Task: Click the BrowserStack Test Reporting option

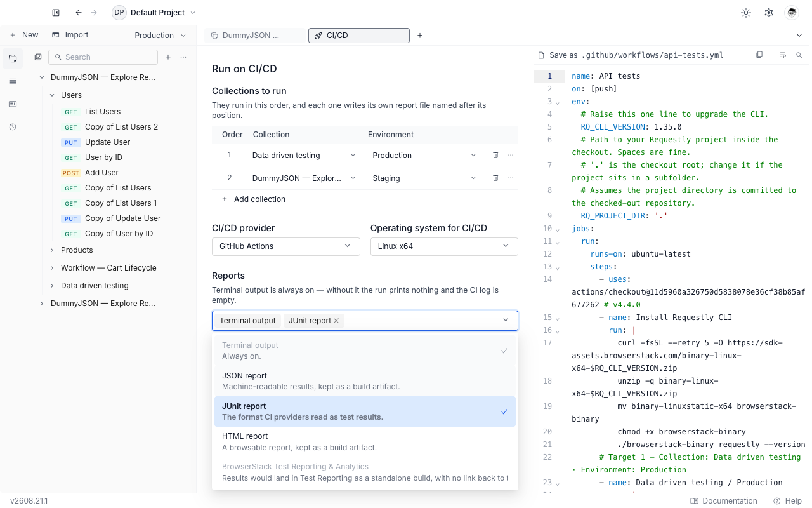Action: pyautogui.click(x=365, y=472)
